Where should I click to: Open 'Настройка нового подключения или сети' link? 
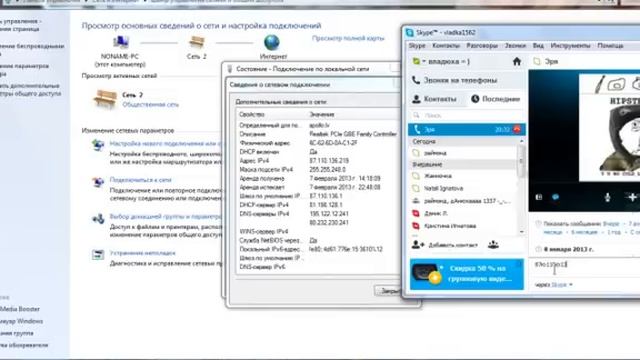[166, 144]
